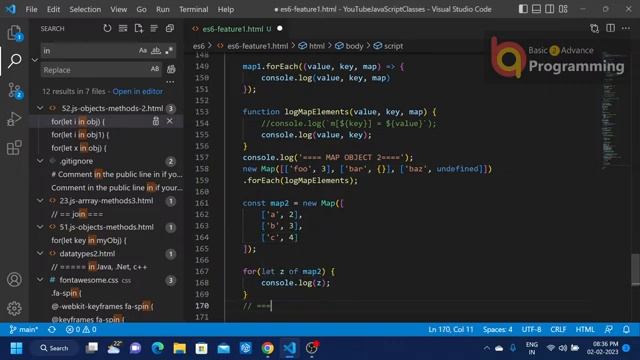Viewport: 640px width, 360px height.
Task: Open changes for the editor file
Action: (x=594, y=29)
